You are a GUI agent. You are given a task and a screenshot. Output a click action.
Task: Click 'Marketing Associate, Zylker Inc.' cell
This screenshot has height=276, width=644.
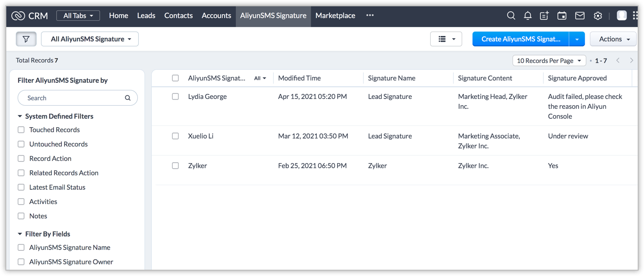click(x=489, y=141)
